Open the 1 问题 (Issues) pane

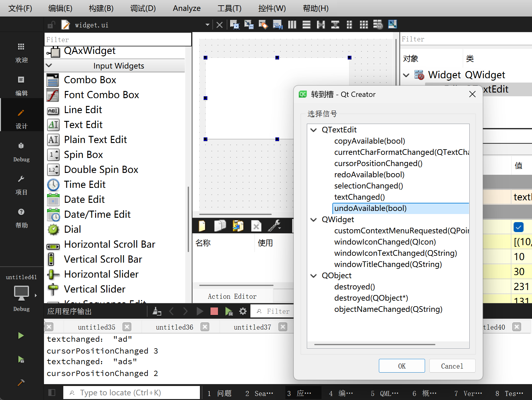click(x=220, y=393)
